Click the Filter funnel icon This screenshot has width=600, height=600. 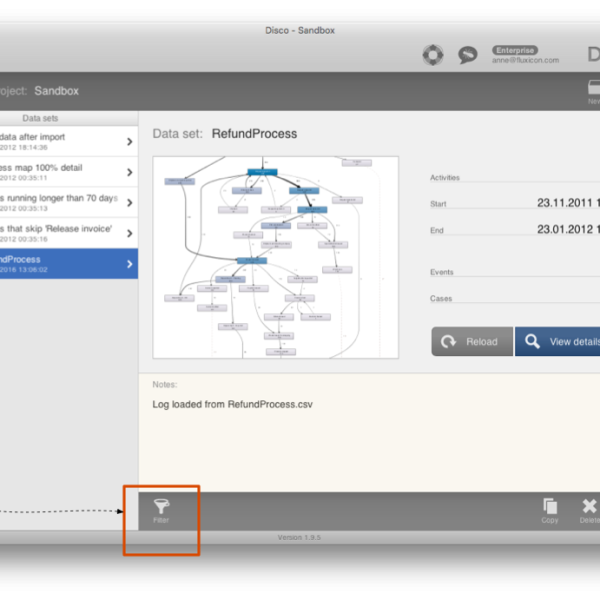pyautogui.click(x=161, y=507)
